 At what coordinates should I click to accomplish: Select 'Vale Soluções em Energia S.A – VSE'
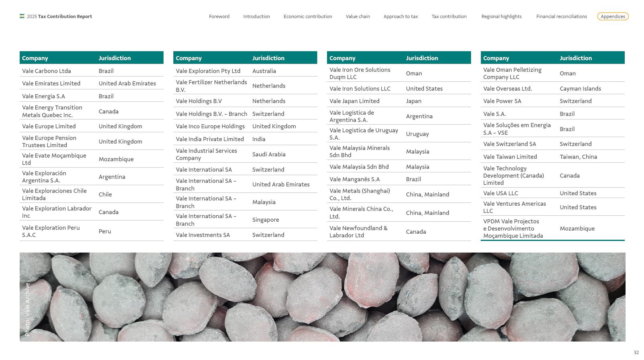point(517,129)
